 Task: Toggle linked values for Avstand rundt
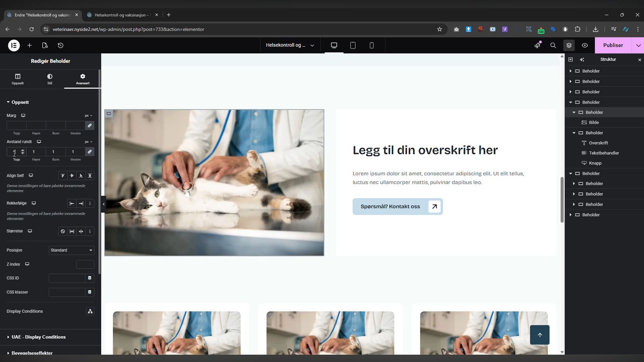pos(90,152)
